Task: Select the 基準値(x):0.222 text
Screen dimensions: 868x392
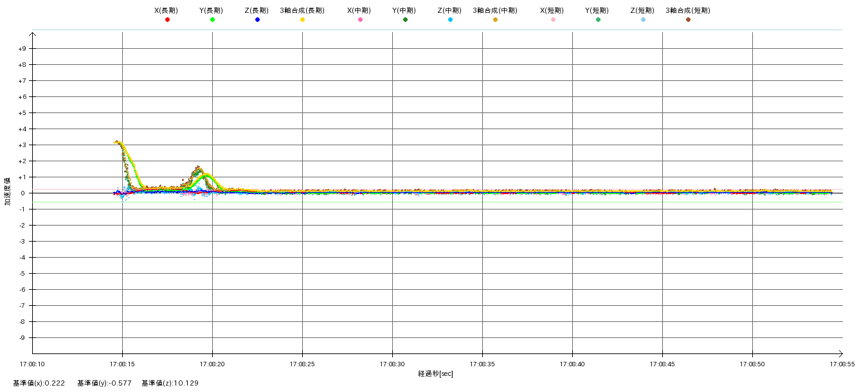Action: (39, 383)
